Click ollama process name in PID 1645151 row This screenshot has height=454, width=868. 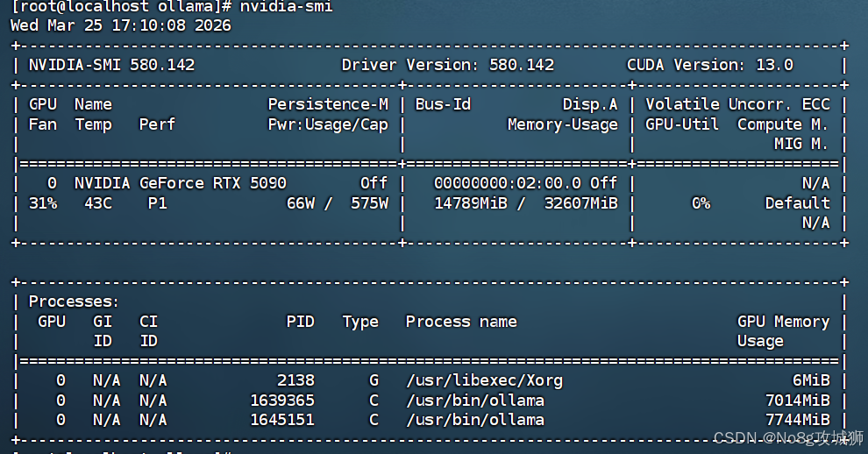[x=475, y=420]
